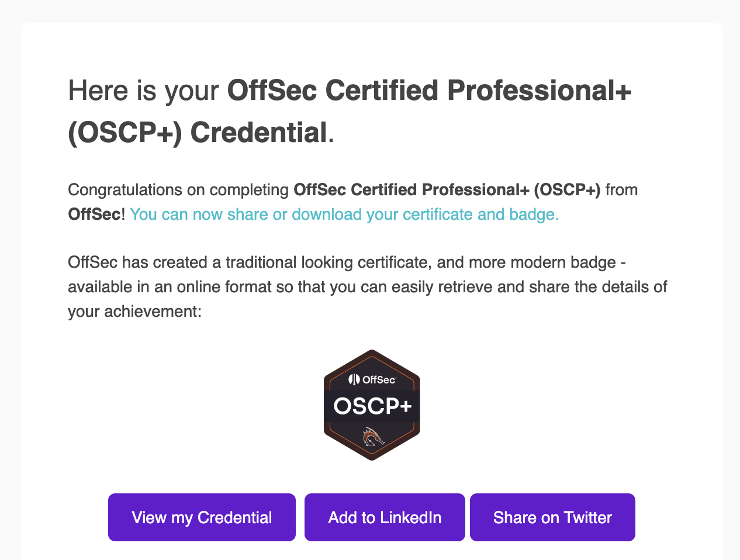Image resolution: width=740 pixels, height=560 pixels.
Task: Click the bold 'OffSec!' word before the link
Action: [x=96, y=215]
